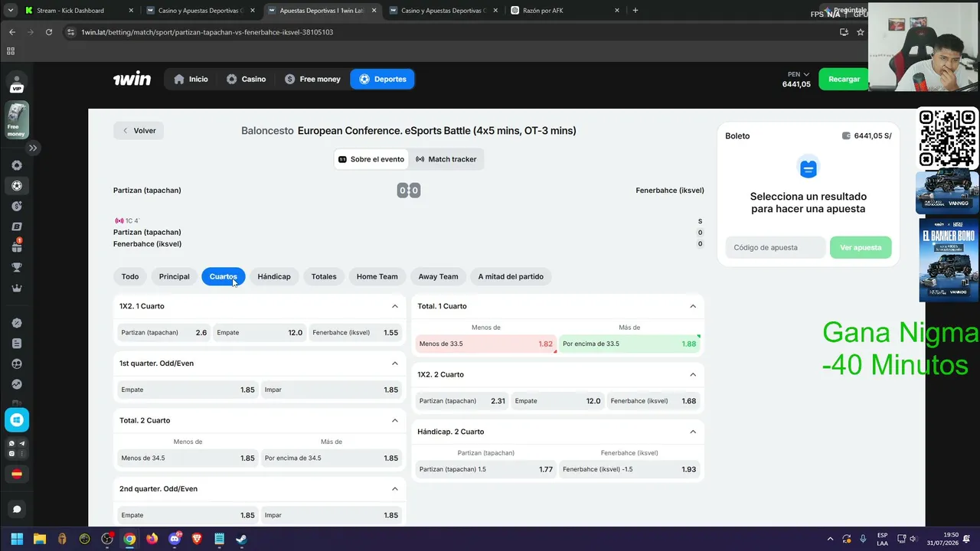
Task: Collapse the 1X2. 2 Cuarto section
Action: pyautogui.click(x=693, y=375)
